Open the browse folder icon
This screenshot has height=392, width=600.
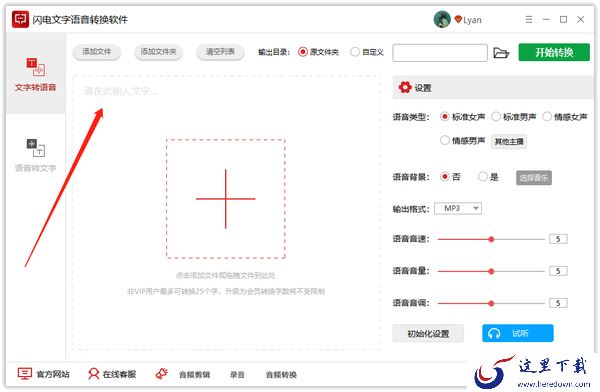point(501,52)
